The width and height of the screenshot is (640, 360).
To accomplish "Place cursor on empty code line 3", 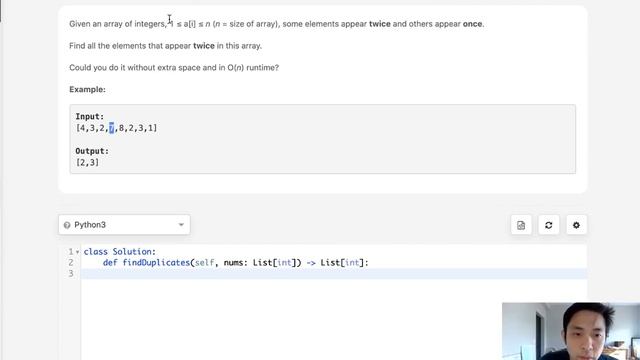I will pos(334,273).
